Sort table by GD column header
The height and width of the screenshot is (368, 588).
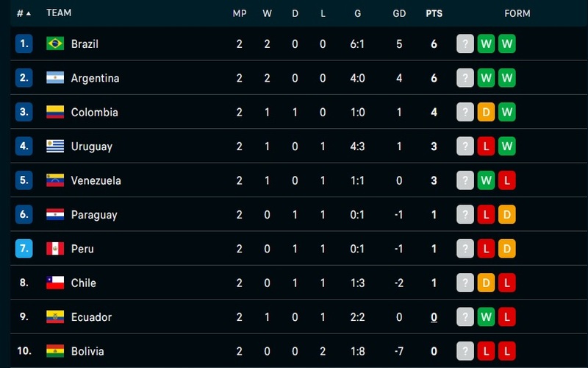(x=399, y=13)
